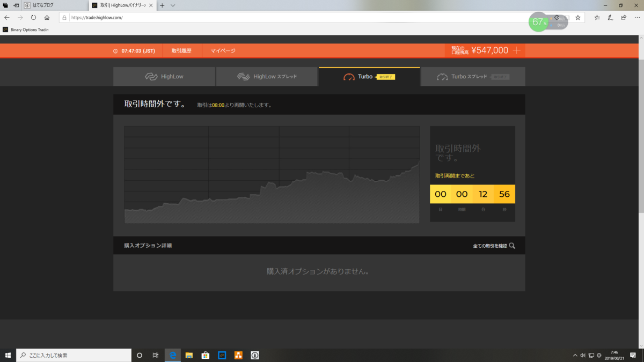
Task: Click the 07:47:03 (JST) clock text
Action: pyautogui.click(x=138, y=51)
